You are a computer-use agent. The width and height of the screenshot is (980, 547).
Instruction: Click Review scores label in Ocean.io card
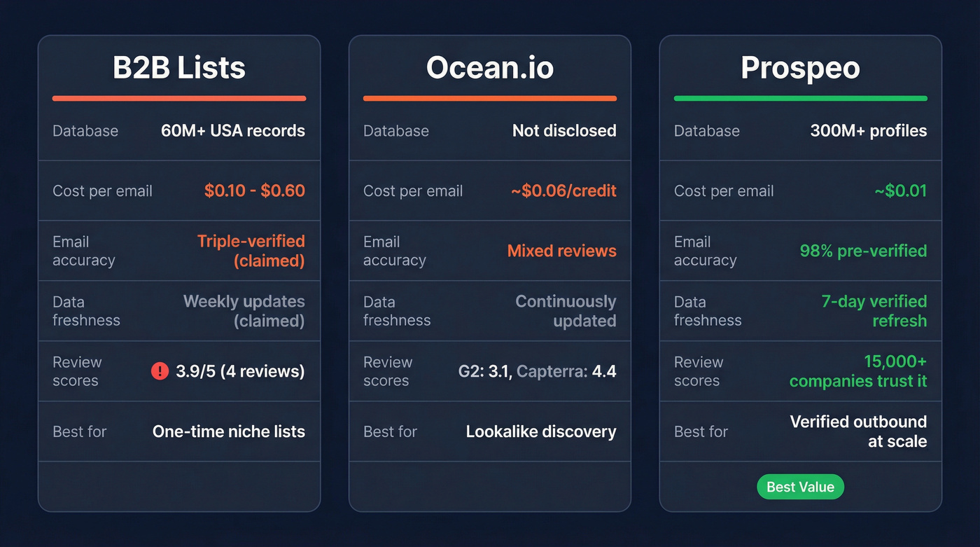(388, 371)
